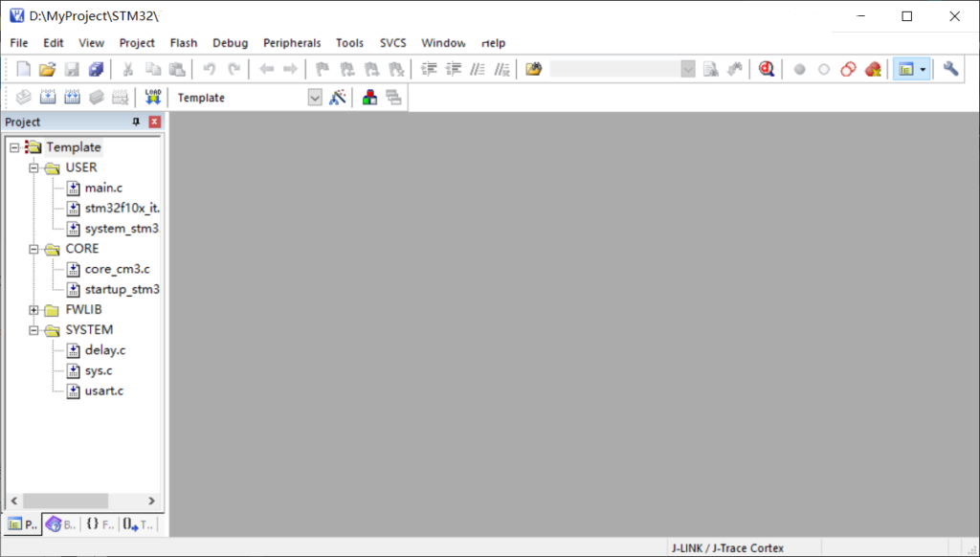Redo the last edit

[x=234, y=69]
